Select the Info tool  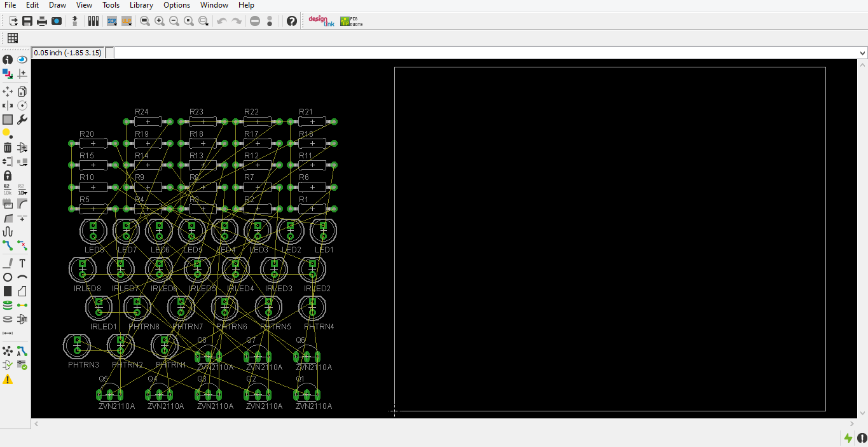[x=7, y=59]
